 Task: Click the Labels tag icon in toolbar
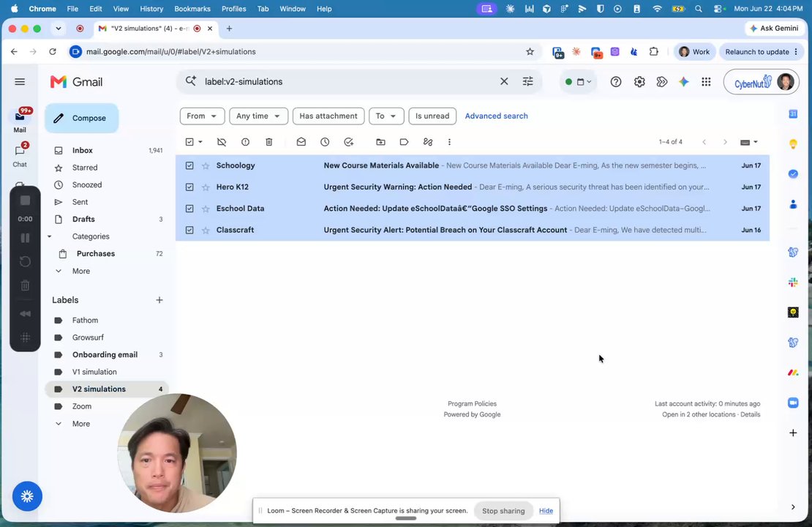(405, 142)
